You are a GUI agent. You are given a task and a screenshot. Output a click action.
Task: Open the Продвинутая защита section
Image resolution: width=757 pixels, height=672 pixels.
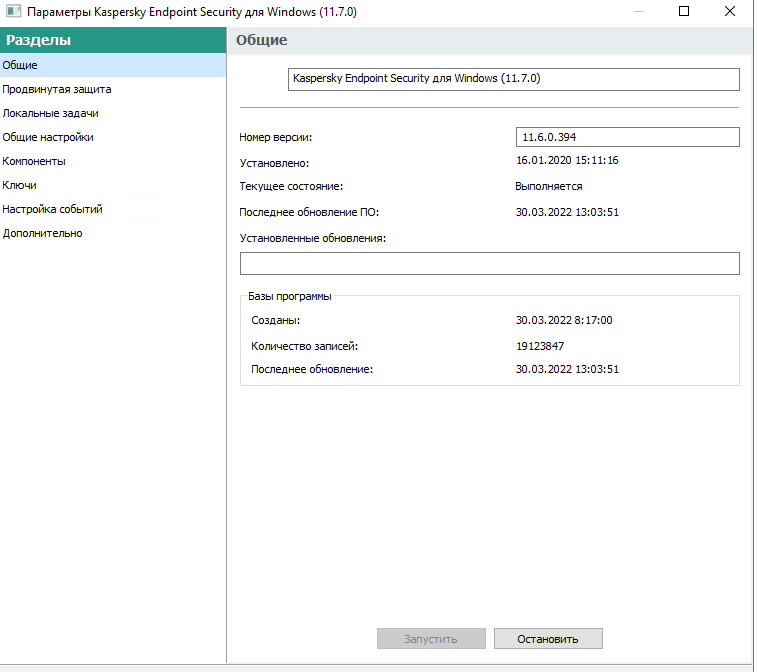(x=56, y=89)
